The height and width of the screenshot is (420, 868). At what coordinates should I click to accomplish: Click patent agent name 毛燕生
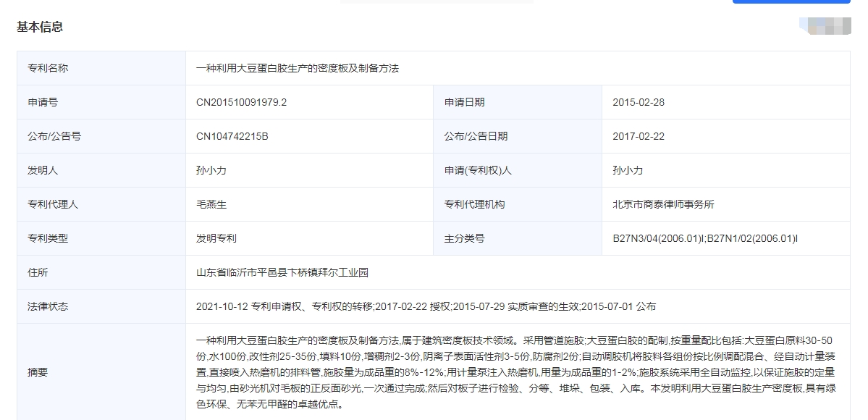[211, 204]
